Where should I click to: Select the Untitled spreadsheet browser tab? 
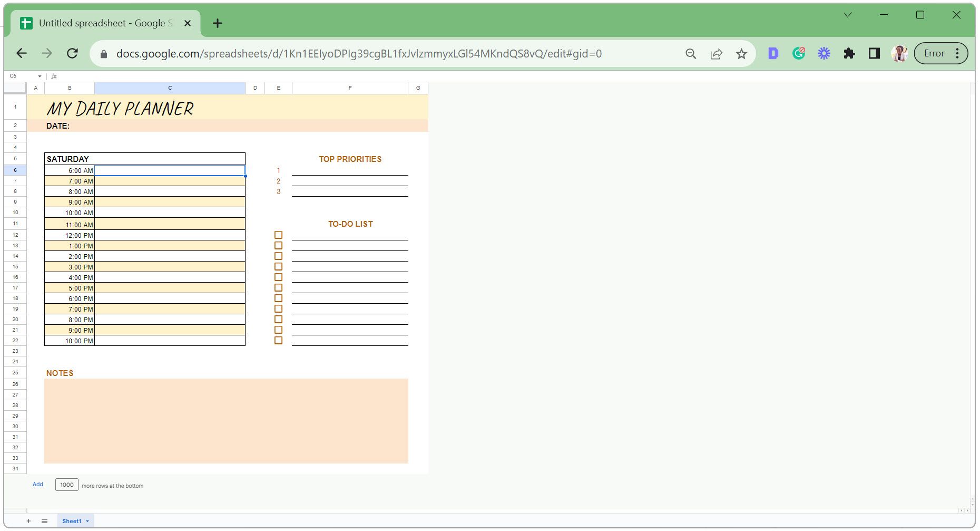coord(104,23)
